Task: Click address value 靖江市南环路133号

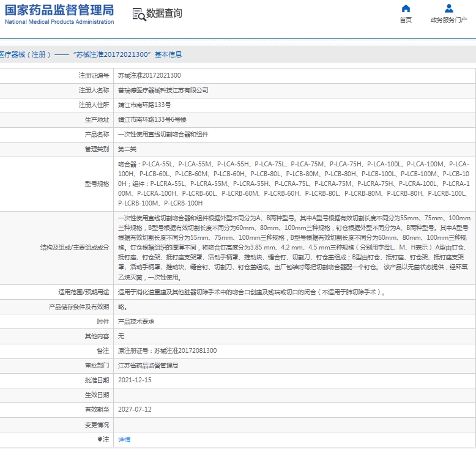Action: coord(144,105)
